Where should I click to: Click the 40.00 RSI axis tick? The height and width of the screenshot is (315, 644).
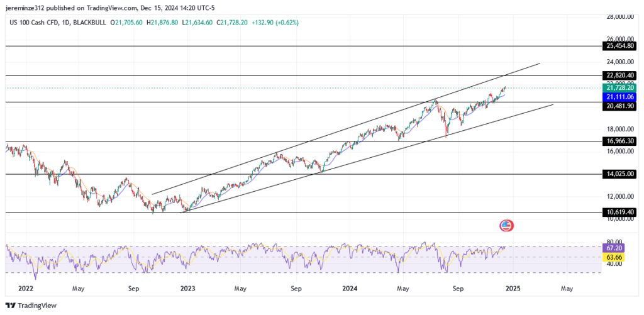(614, 264)
